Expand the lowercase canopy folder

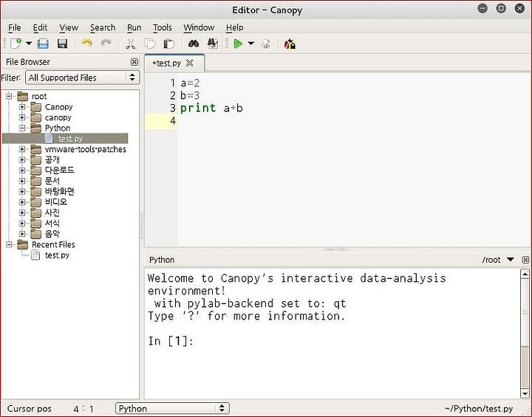[x=22, y=117]
